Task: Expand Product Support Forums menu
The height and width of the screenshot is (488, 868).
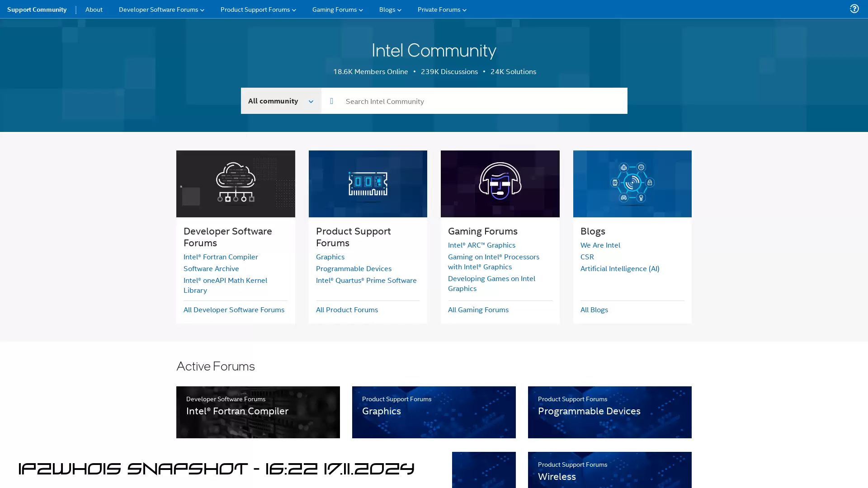Action: (x=258, y=9)
